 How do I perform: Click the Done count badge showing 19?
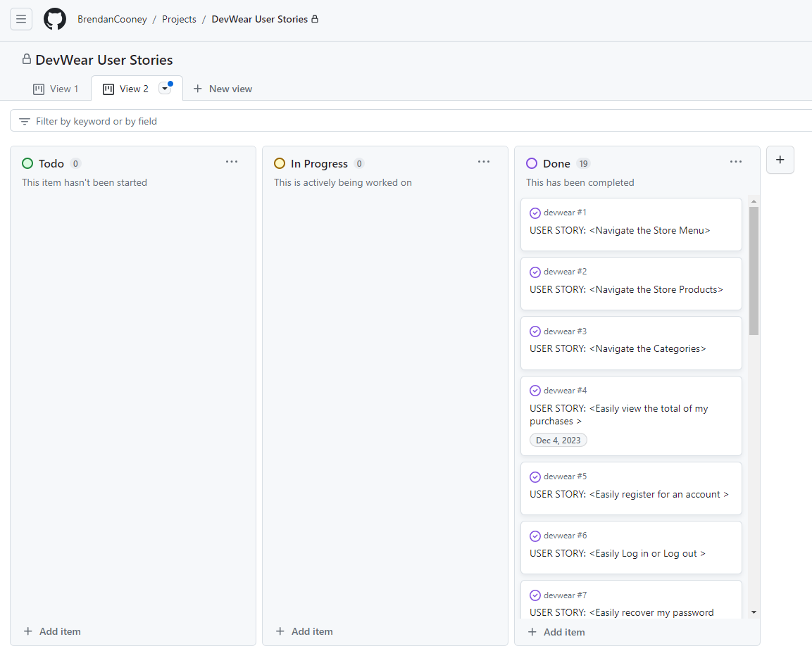point(584,163)
